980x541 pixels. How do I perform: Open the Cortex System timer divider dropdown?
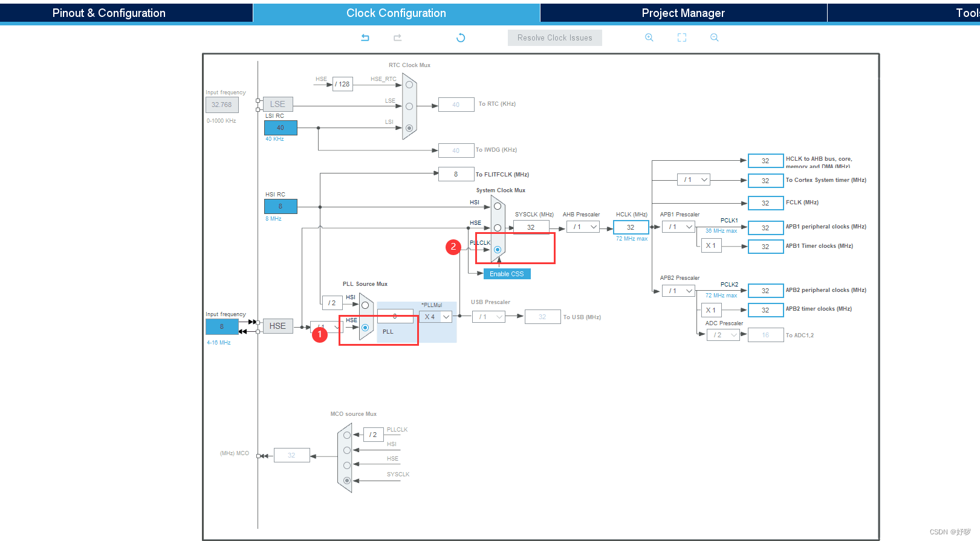[693, 180]
